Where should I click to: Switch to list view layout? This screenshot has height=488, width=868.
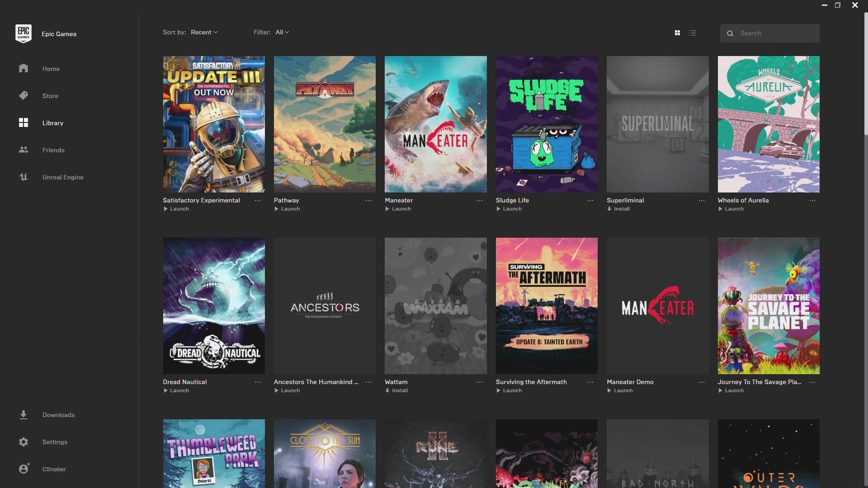(692, 33)
